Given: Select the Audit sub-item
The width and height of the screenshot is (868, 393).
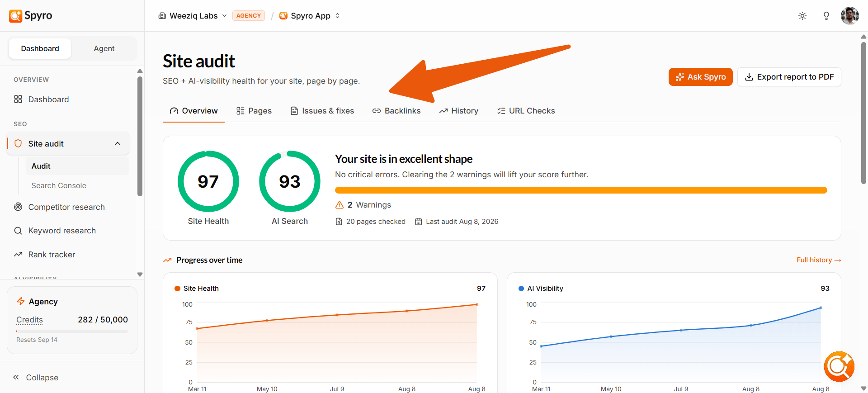Looking at the screenshot, I should [77, 166].
